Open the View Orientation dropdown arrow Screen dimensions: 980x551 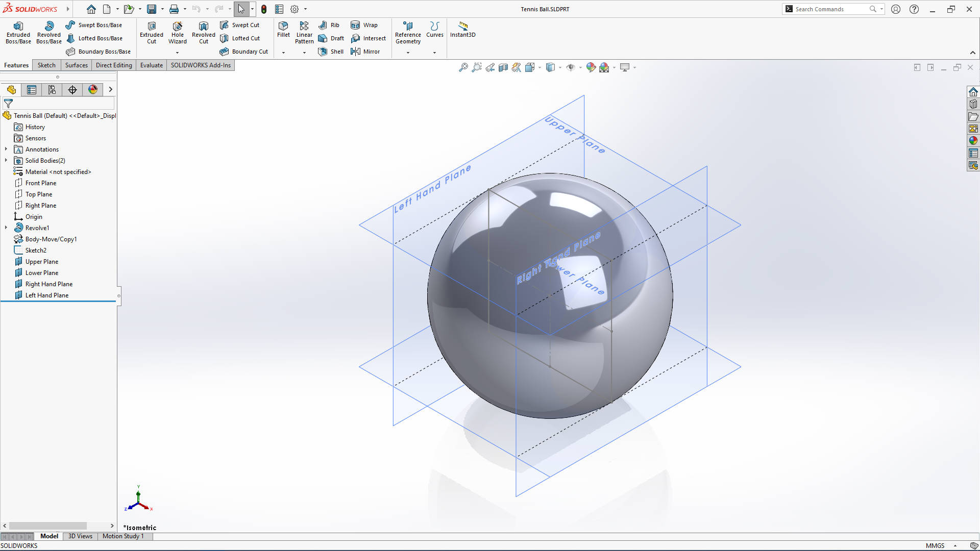(x=560, y=67)
